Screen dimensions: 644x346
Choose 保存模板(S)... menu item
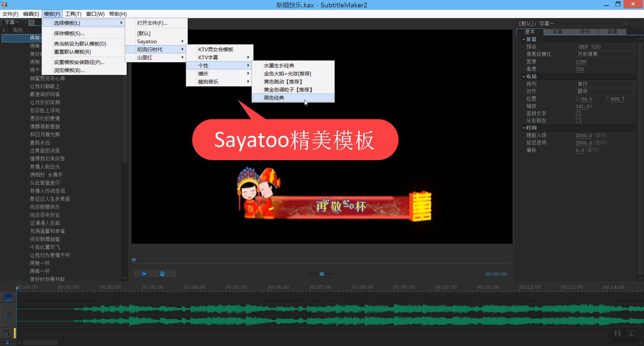coord(84,34)
